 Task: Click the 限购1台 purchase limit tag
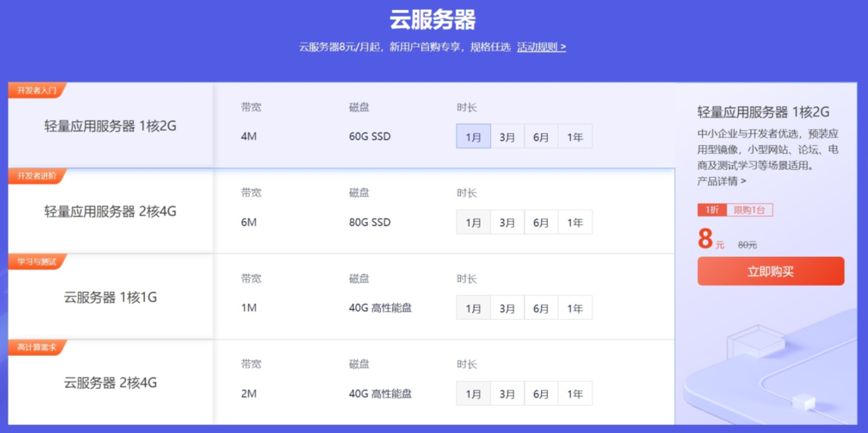click(749, 210)
